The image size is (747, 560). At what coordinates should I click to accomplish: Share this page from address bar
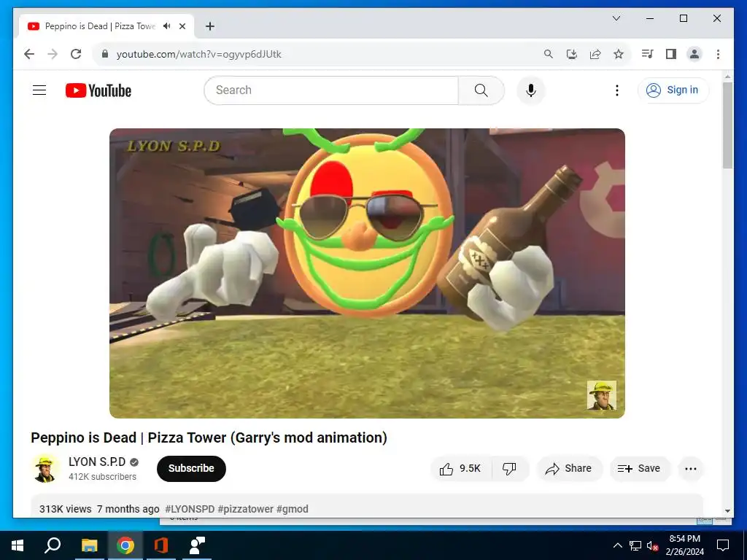click(595, 54)
